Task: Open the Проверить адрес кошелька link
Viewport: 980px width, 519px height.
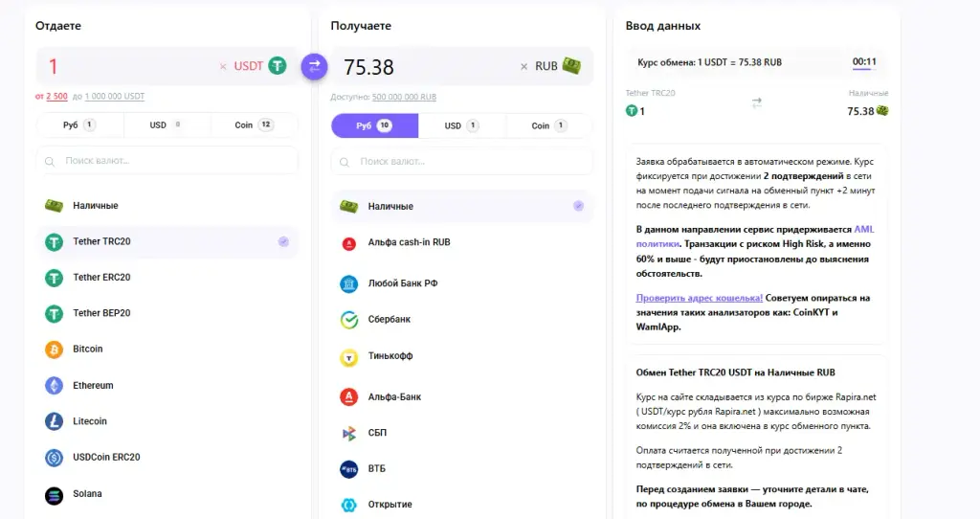Action: (x=700, y=298)
